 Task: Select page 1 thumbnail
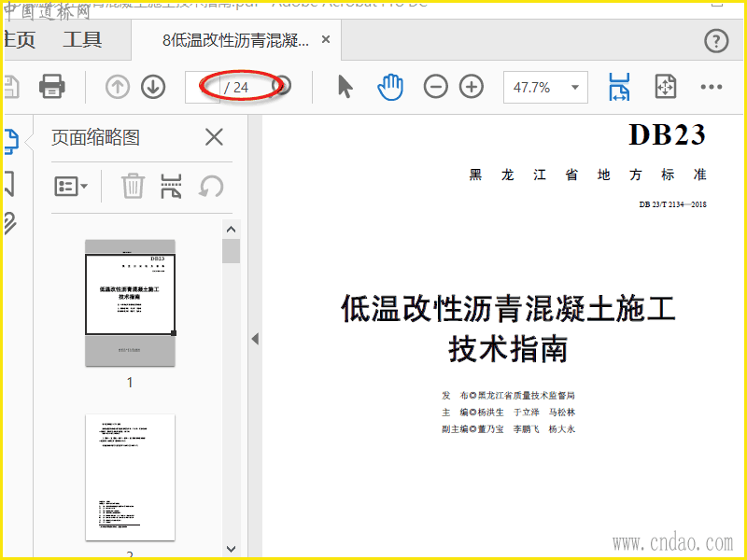[130, 302]
